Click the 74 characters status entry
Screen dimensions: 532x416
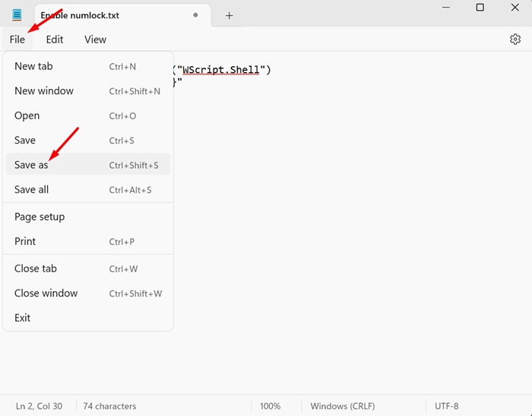click(x=109, y=406)
